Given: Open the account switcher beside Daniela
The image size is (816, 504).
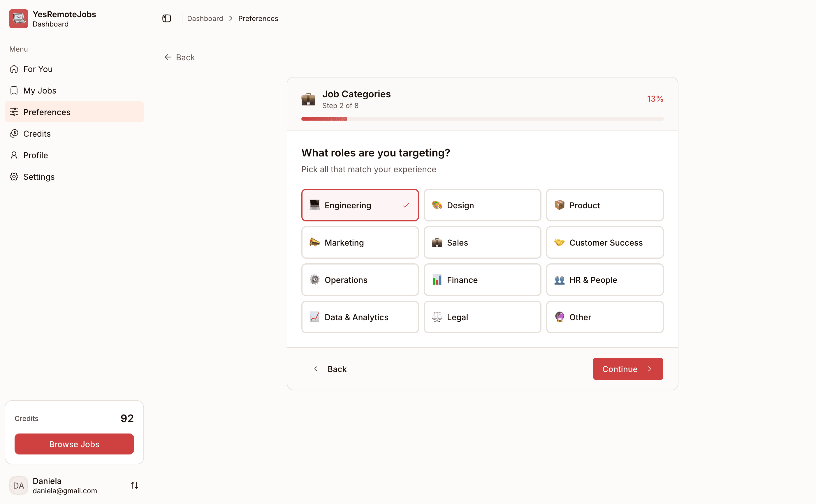Looking at the screenshot, I should pos(134,485).
